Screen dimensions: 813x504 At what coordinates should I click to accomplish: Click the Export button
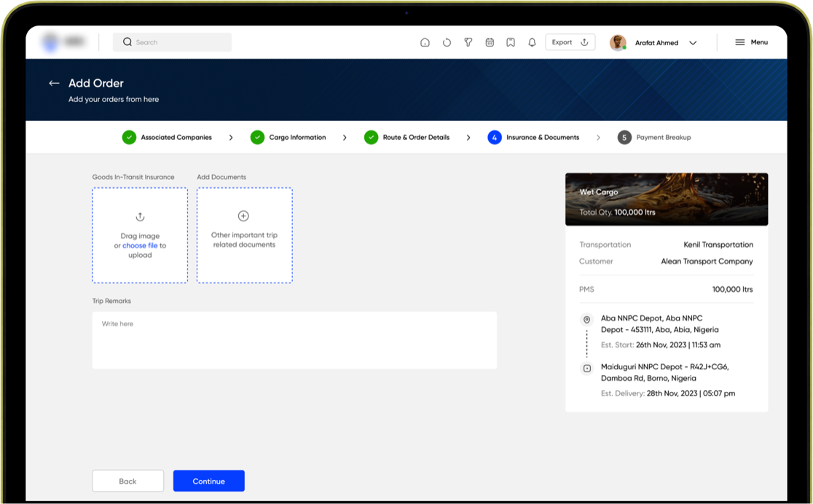point(570,42)
